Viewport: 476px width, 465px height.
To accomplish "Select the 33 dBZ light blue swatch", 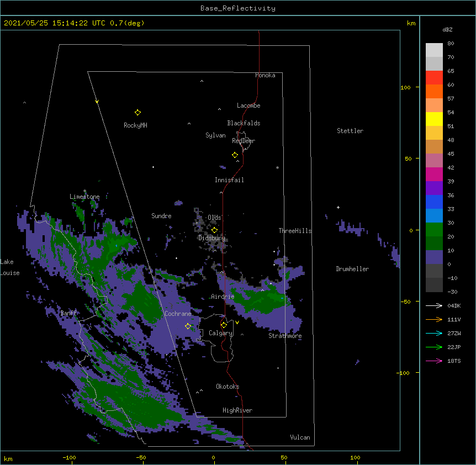I will click(x=434, y=216).
